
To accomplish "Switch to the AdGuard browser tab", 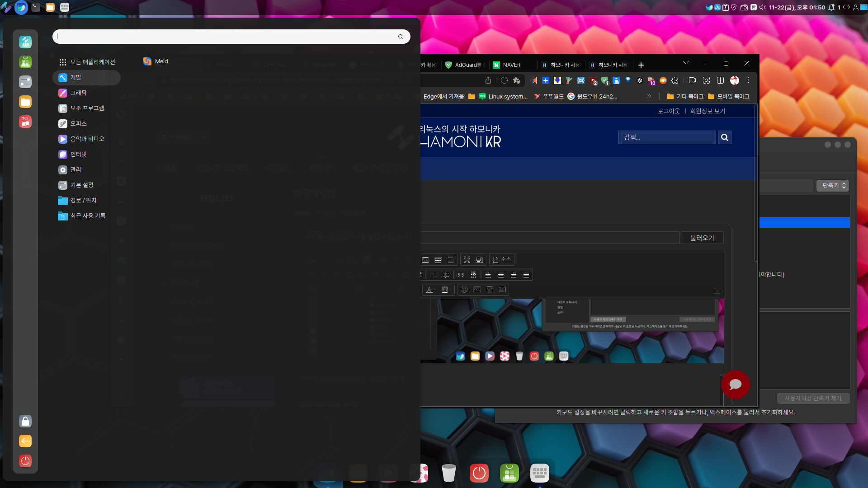I will (x=465, y=65).
